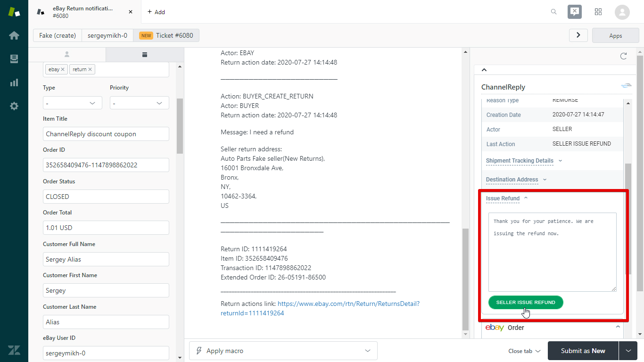
Task: Open the Zendesk products grid icon
Action: click(598, 12)
